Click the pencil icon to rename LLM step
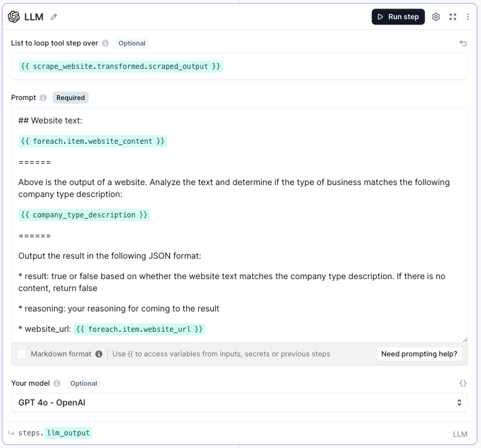The width and height of the screenshot is (481, 448). click(x=54, y=17)
